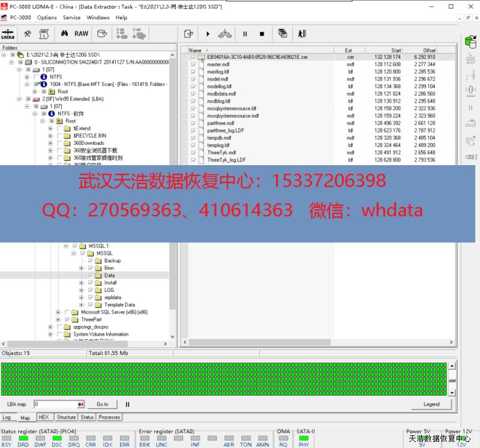This screenshot has height=448, width=480.
Task: Click LBA map scrollbar down arrow
Action: 452,393
